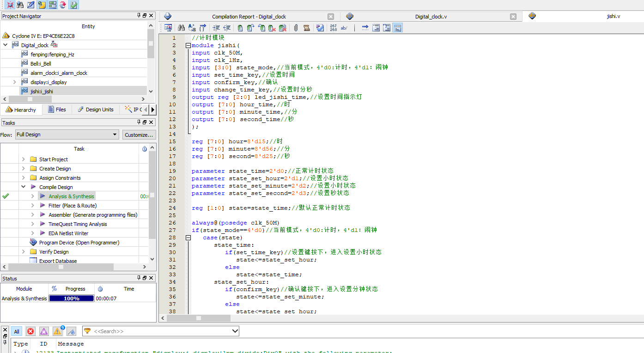Click Program Device (Open Programmer) task
The height and width of the screenshot is (353, 644).
click(79, 243)
